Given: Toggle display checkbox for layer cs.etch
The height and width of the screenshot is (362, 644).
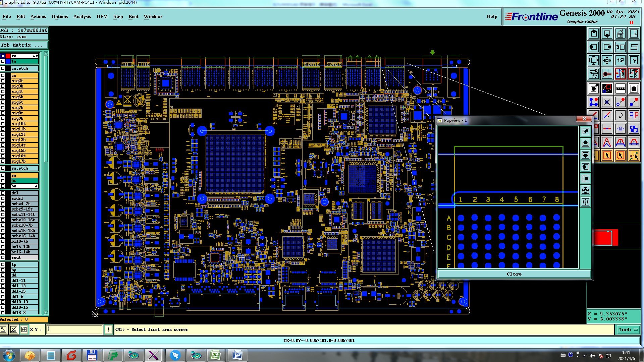Looking at the screenshot, I should point(3,68).
